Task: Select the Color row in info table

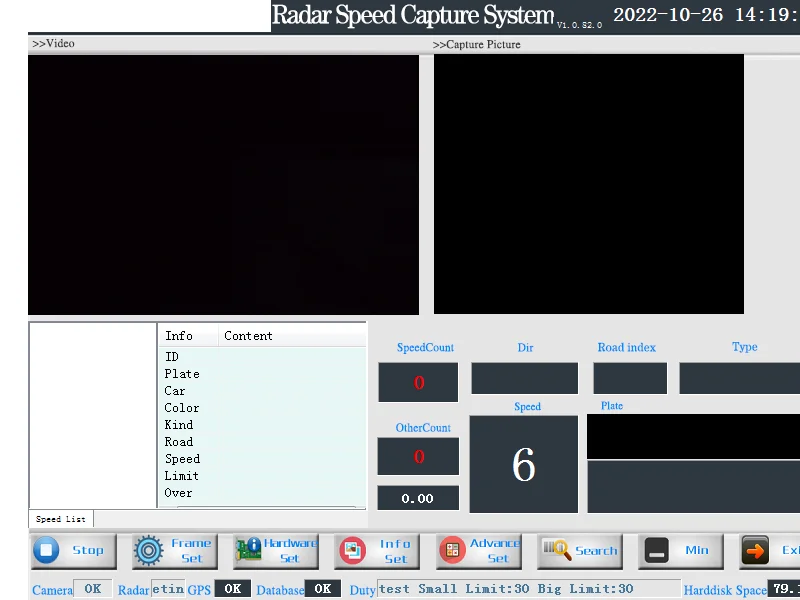Action: click(x=262, y=408)
